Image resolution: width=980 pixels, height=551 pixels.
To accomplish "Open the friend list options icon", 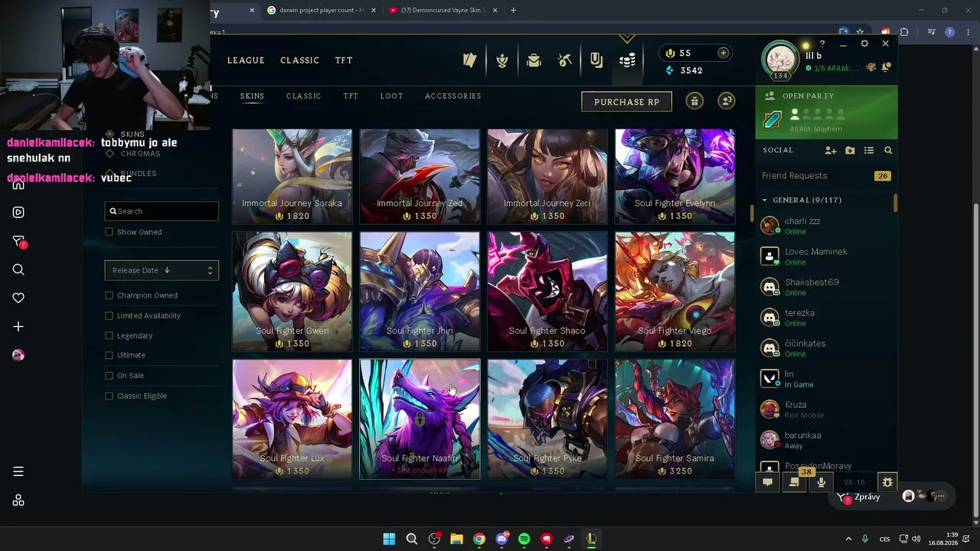I will tap(869, 151).
